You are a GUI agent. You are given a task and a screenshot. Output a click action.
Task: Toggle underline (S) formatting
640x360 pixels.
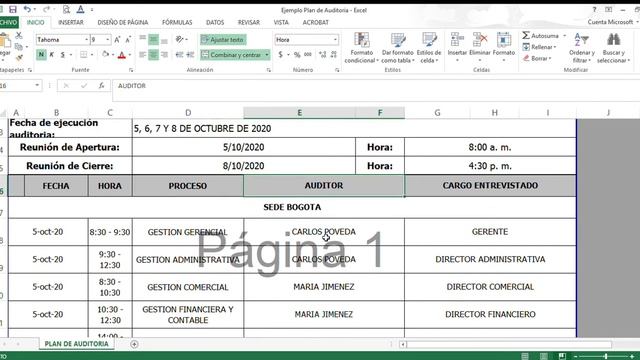point(62,54)
